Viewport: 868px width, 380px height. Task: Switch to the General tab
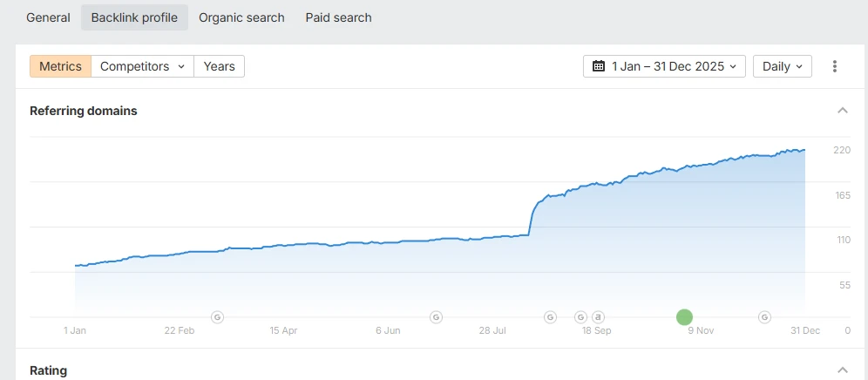48,17
